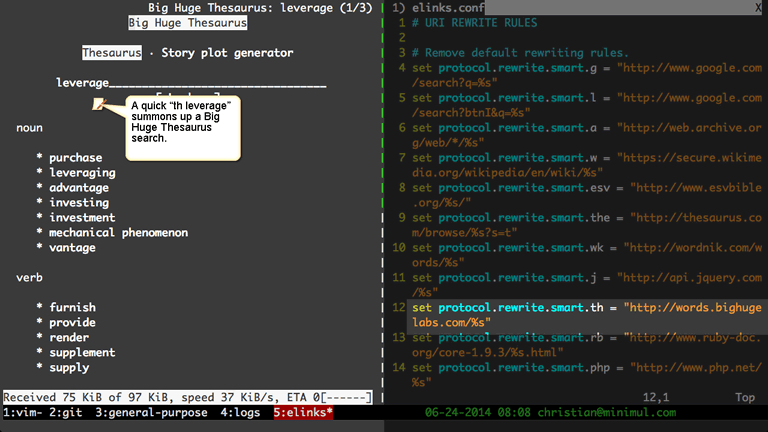Place cursor on the smart.l btnI rule
The width and height of the screenshot is (768, 432).
pyautogui.click(x=587, y=105)
